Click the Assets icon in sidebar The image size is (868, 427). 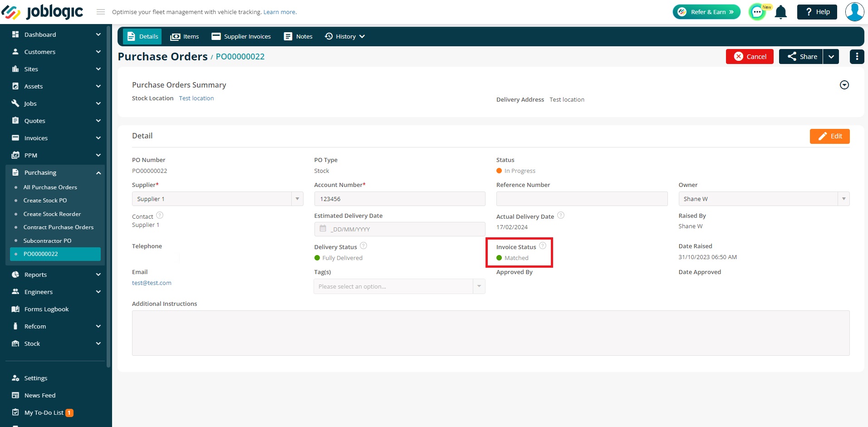point(15,86)
